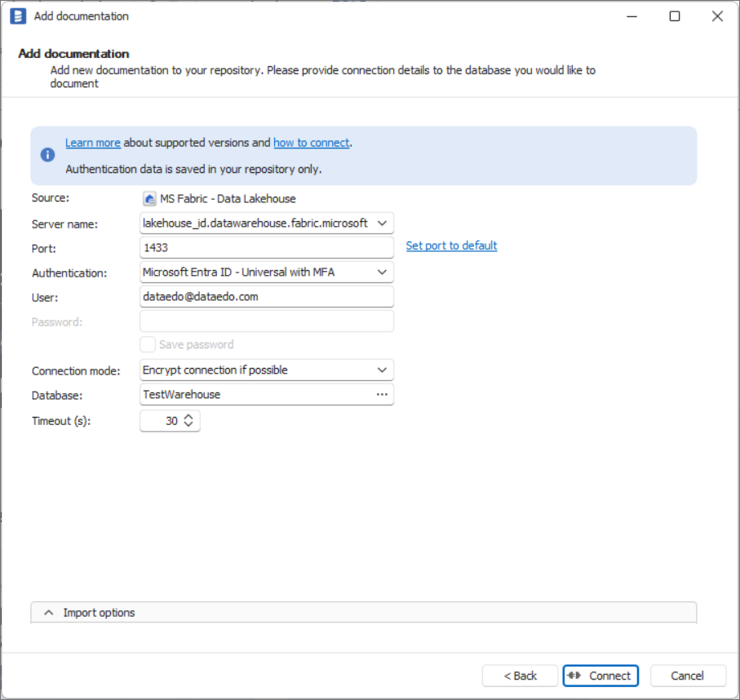Browse databases with the ellipsis button
The image size is (740, 700).
[x=383, y=395]
